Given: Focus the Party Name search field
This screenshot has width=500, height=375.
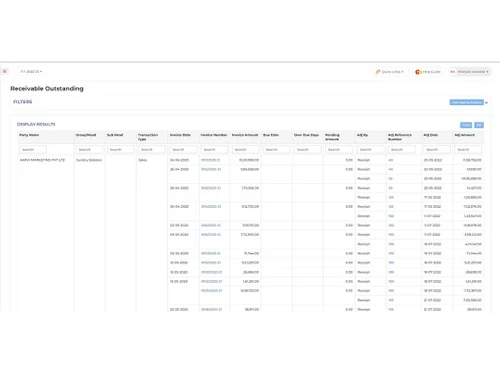Looking at the screenshot, I should 33,150.
